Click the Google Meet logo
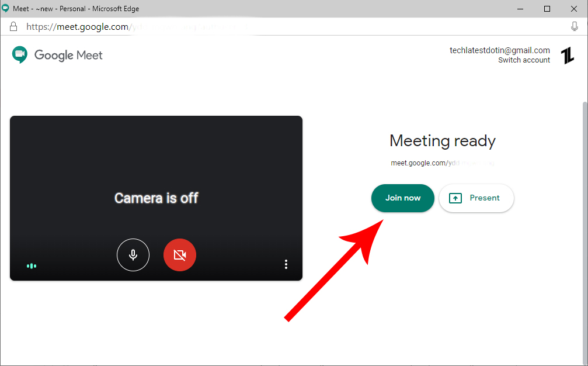 57,55
